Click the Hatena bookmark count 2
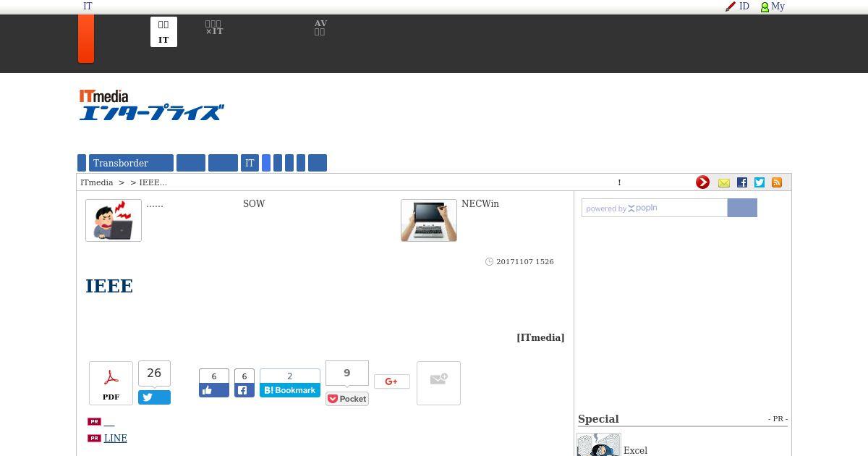This screenshot has width=868, height=456. [290, 376]
